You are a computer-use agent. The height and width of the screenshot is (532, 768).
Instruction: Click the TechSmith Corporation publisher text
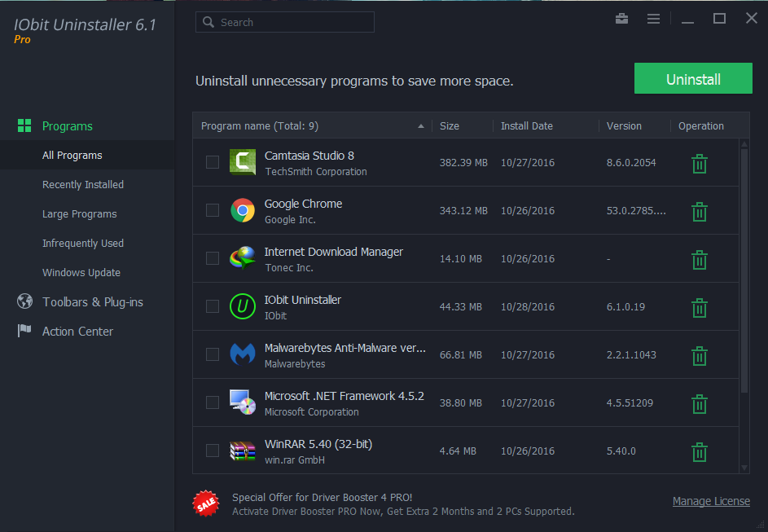click(315, 171)
